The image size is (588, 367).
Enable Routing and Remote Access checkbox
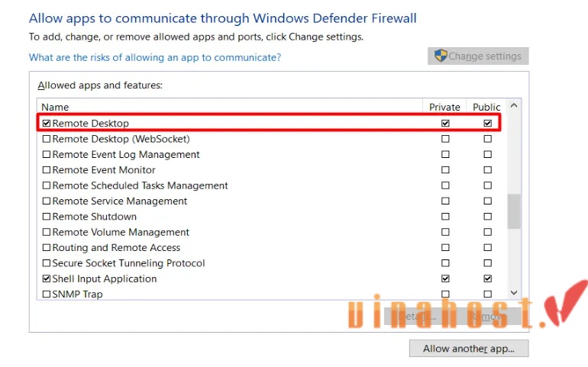[47, 248]
